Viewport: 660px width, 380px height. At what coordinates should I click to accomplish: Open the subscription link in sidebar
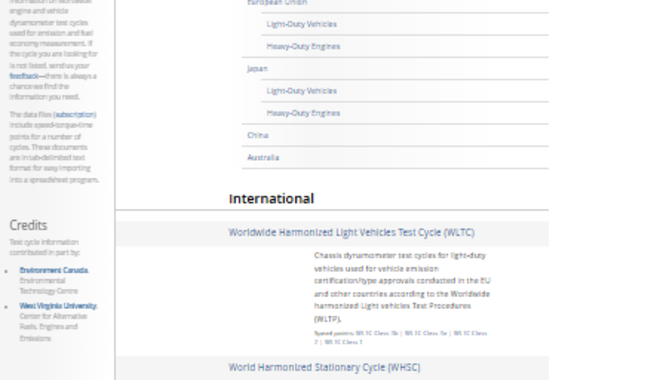75,114
